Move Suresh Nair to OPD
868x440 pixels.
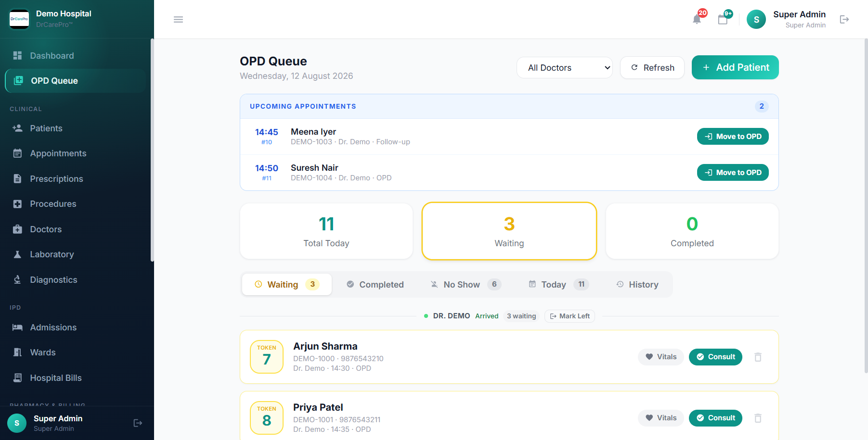(x=733, y=173)
